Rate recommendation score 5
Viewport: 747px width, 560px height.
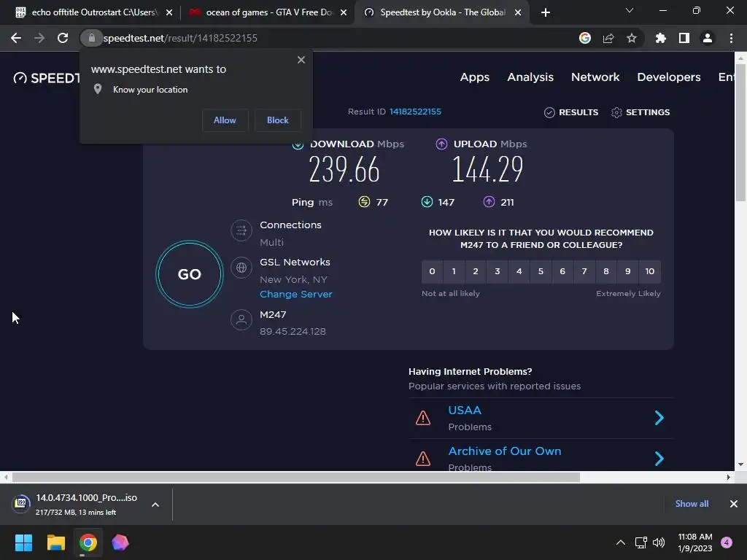coord(541,271)
